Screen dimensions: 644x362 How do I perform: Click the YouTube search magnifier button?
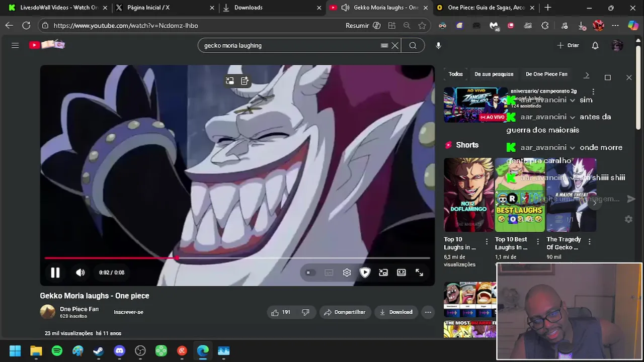(x=413, y=45)
